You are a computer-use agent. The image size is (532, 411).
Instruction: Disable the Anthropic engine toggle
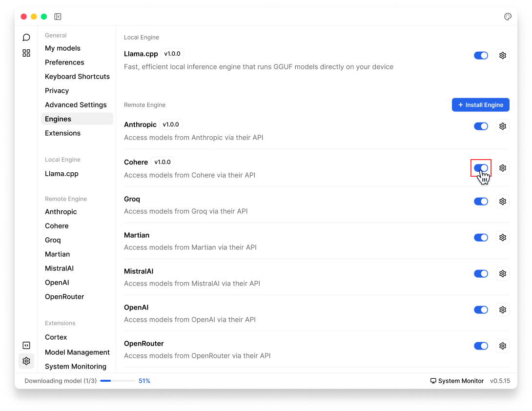[481, 126]
